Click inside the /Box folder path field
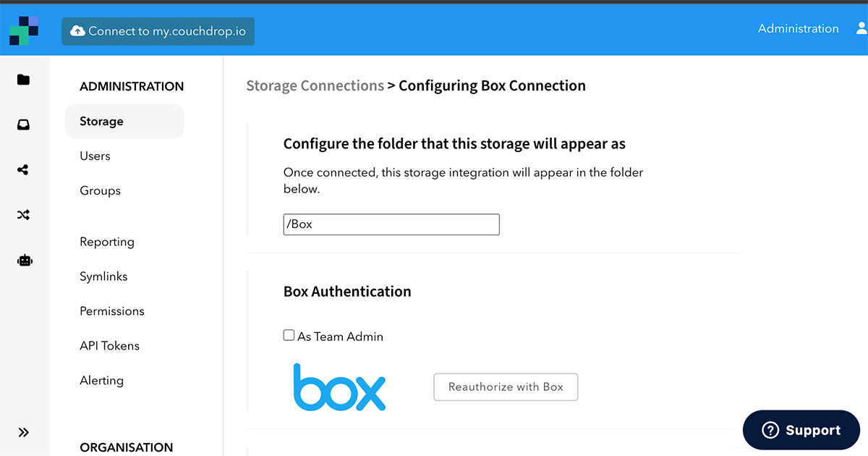This screenshot has width=868, height=456. (x=391, y=224)
